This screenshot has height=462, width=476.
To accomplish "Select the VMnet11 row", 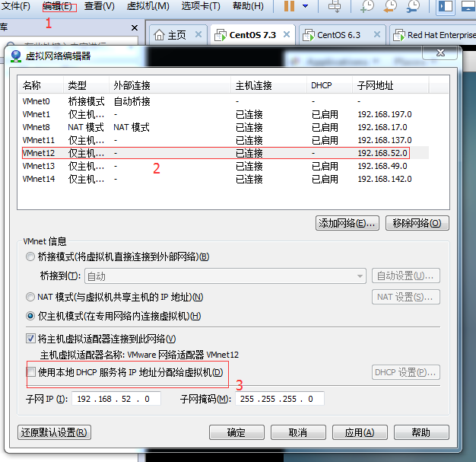I will (224, 140).
